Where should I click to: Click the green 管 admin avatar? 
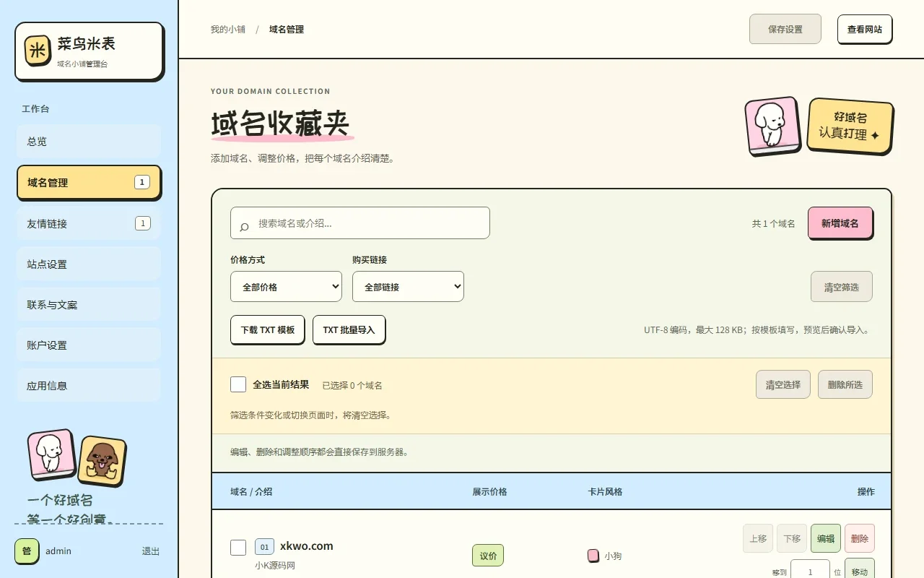pos(27,551)
